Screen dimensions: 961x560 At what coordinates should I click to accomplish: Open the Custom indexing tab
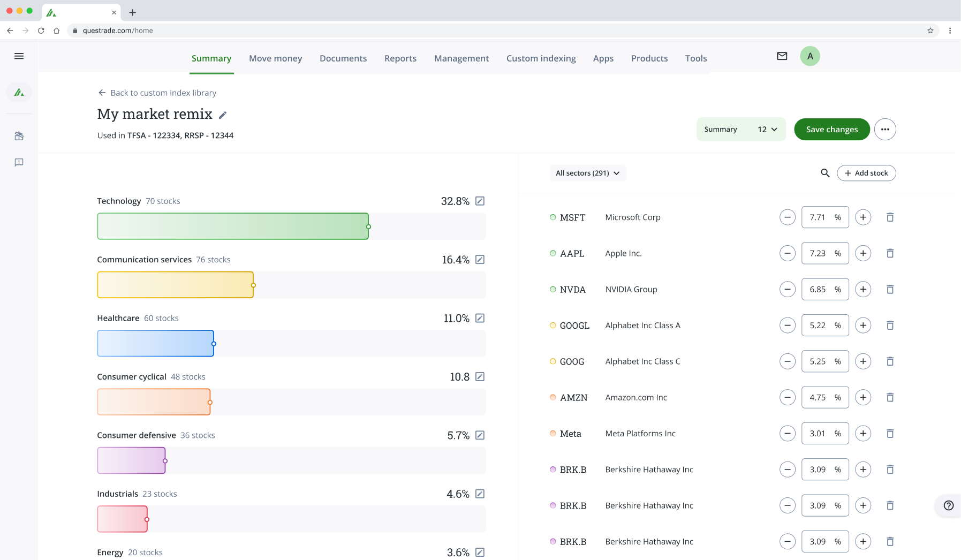[541, 58]
